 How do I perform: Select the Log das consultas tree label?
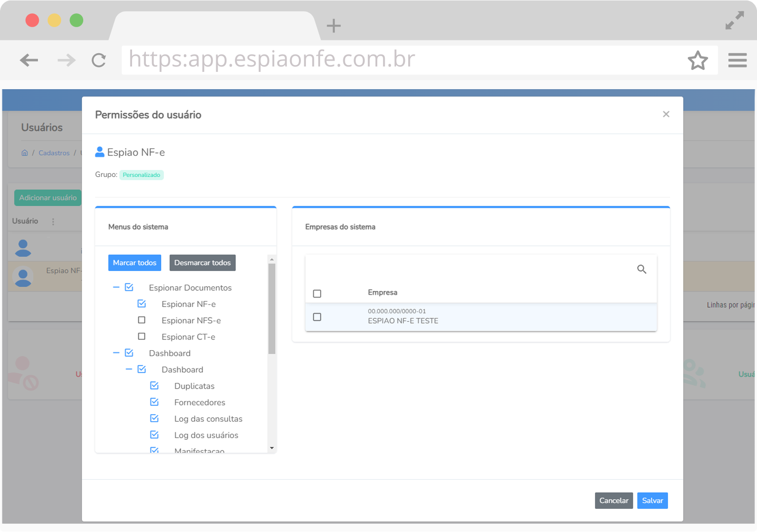pos(208,419)
